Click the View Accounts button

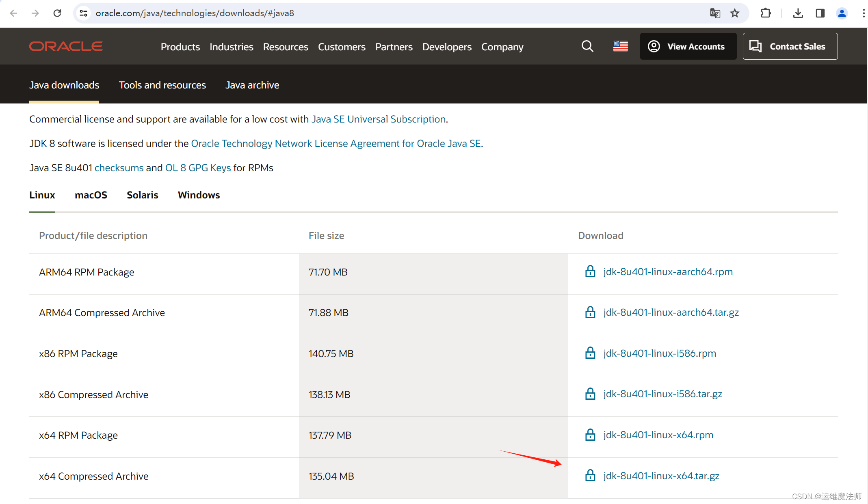[688, 46]
